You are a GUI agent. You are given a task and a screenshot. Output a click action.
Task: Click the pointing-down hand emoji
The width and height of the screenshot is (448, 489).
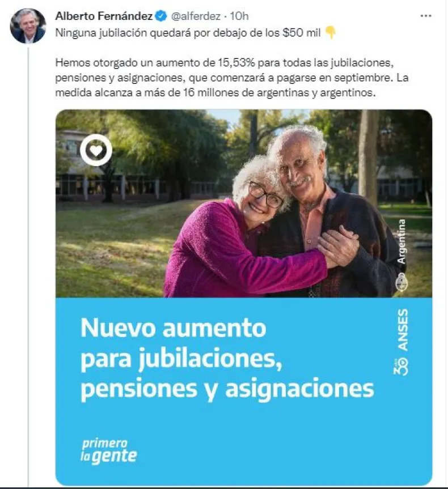tap(330, 32)
